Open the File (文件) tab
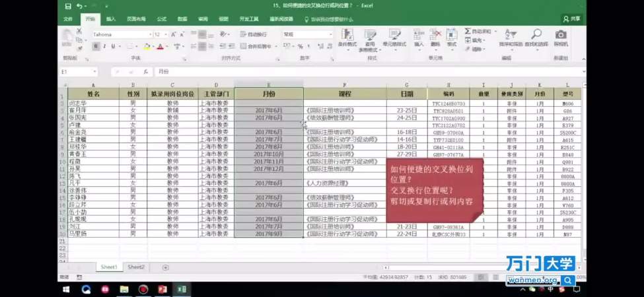This screenshot has height=297, width=644. coord(68,19)
